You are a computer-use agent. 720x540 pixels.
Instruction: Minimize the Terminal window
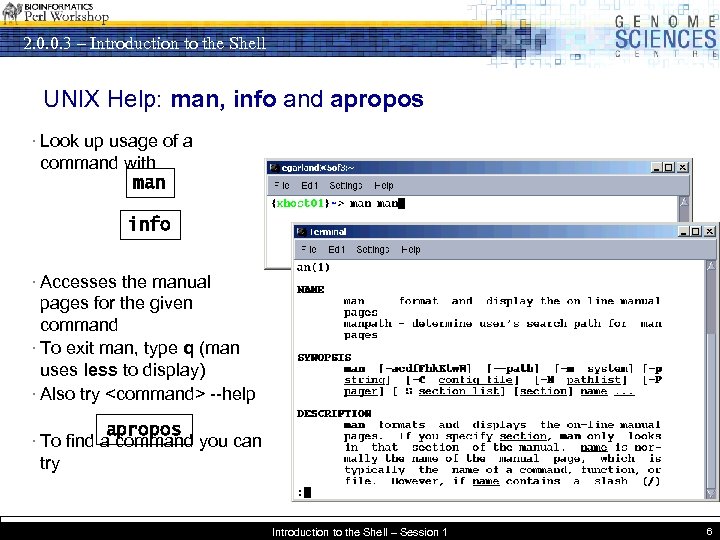tap(684, 231)
